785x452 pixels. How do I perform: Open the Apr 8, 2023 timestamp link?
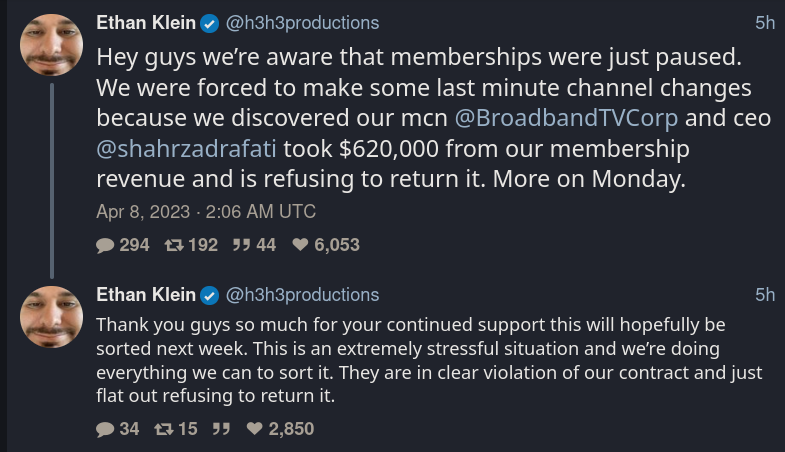[x=206, y=212]
